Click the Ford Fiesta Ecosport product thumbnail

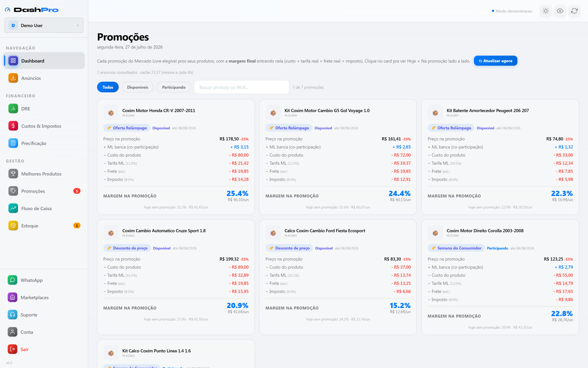click(x=273, y=233)
